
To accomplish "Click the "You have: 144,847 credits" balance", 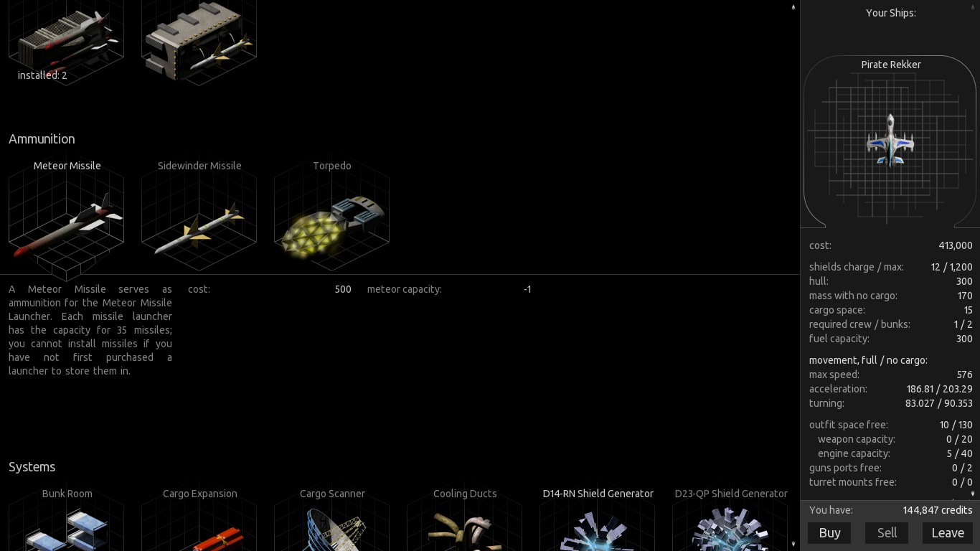I will [x=890, y=510].
